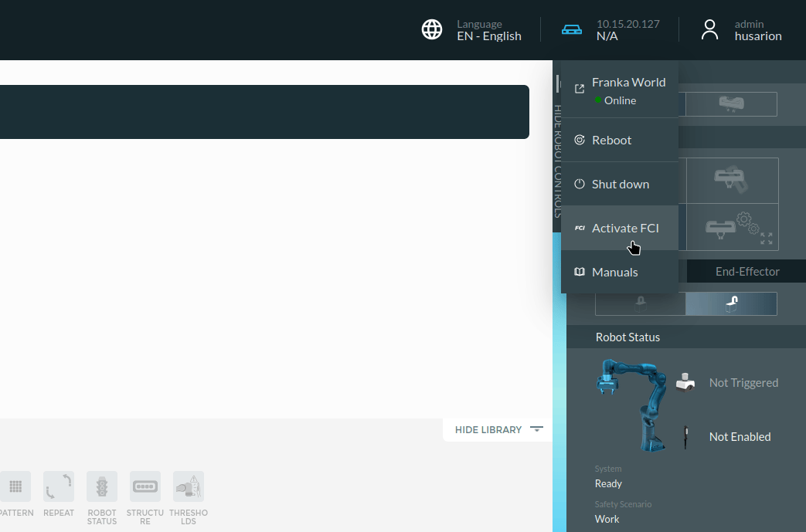Switch to the End-Effector tab

747,272
